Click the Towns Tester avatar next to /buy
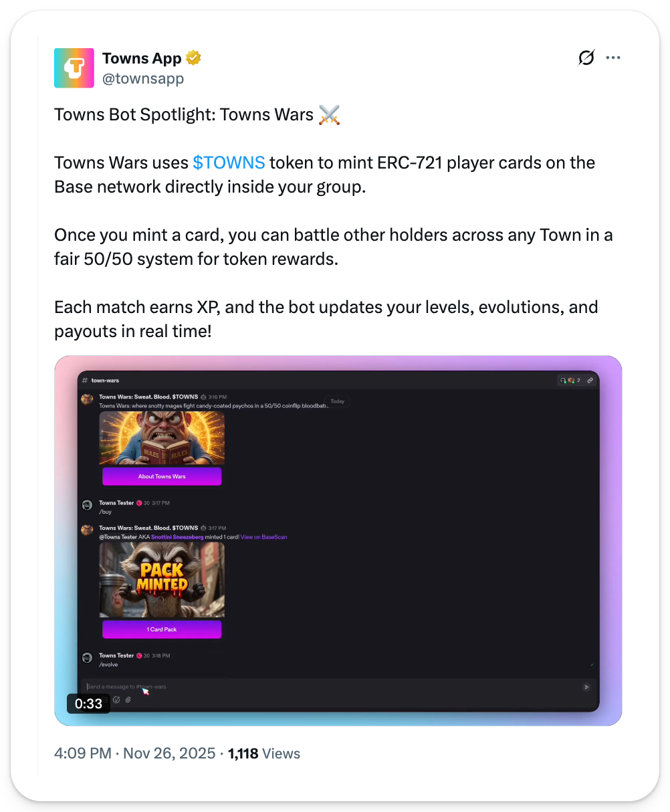 (x=87, y=505)
